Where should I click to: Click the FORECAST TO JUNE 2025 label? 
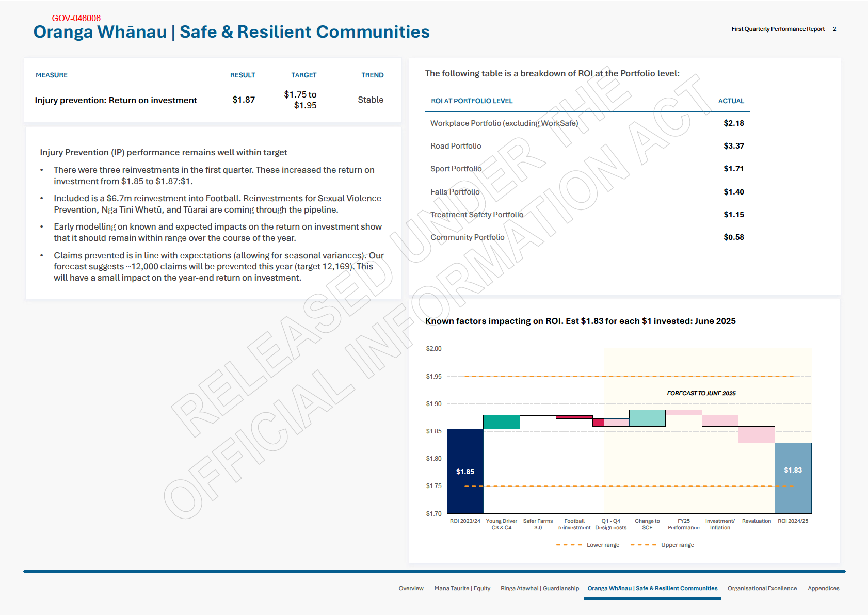pos(701,393)
